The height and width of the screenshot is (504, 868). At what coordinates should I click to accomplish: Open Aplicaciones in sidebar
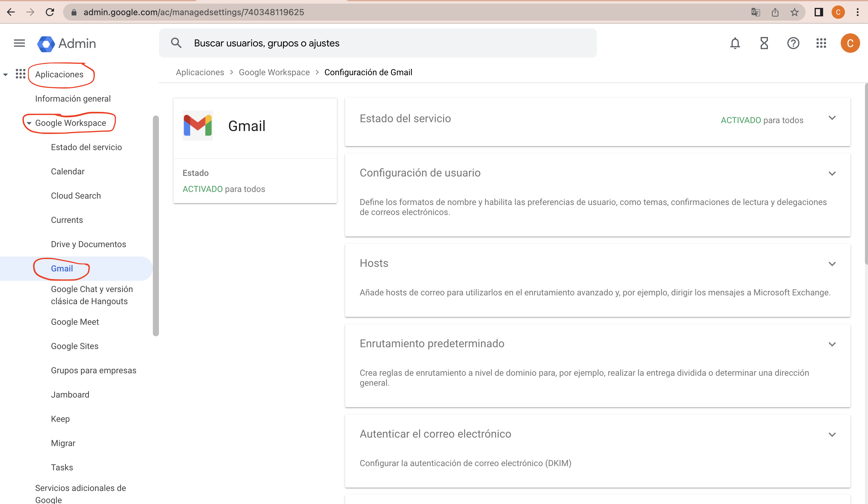click(59, 74)
